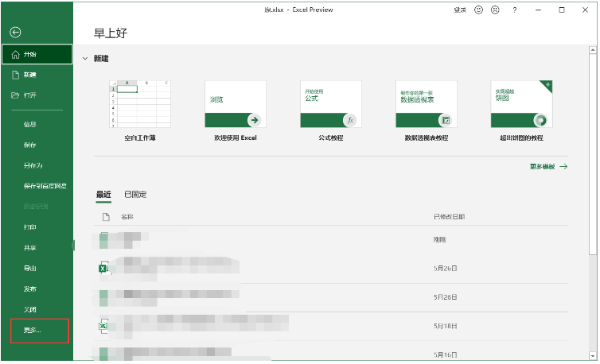Click Excel file icon in the first 5月26日 row
The width and height of the screenshot is (600, 364).
103,269
